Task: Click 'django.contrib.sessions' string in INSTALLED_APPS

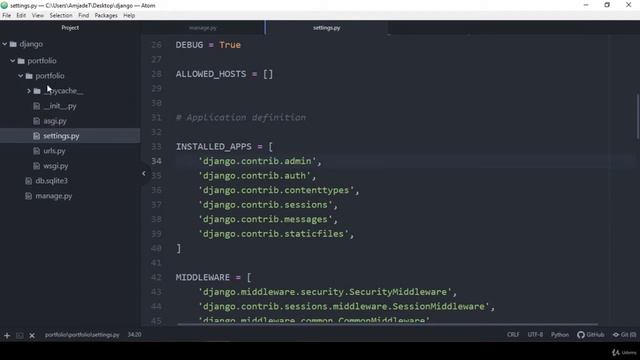Action: coord(265,205)
